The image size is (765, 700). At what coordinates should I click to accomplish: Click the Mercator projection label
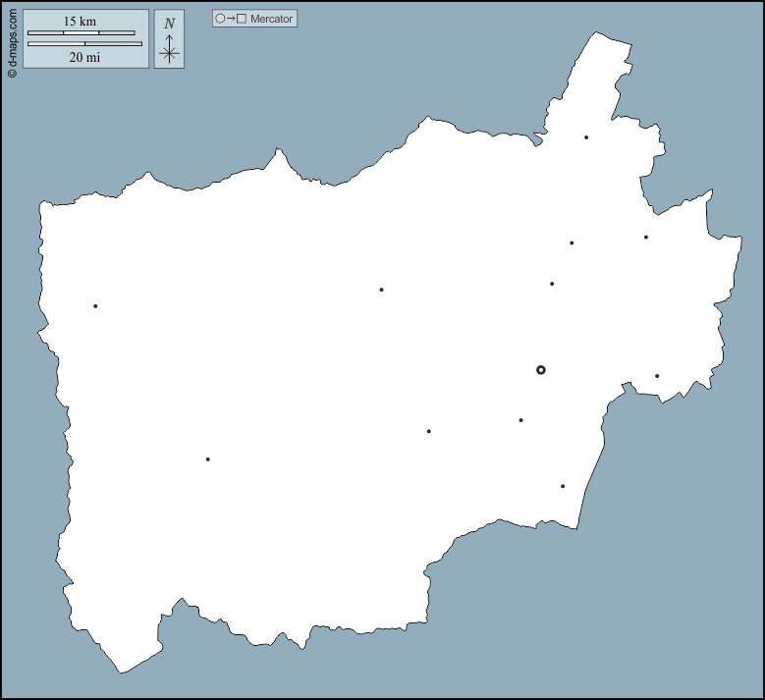point(271,19)
